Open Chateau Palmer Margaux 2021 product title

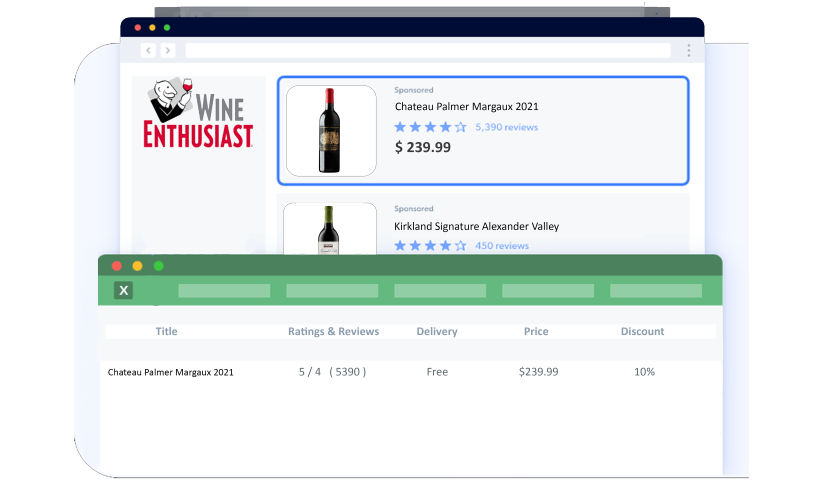point(467,106)
